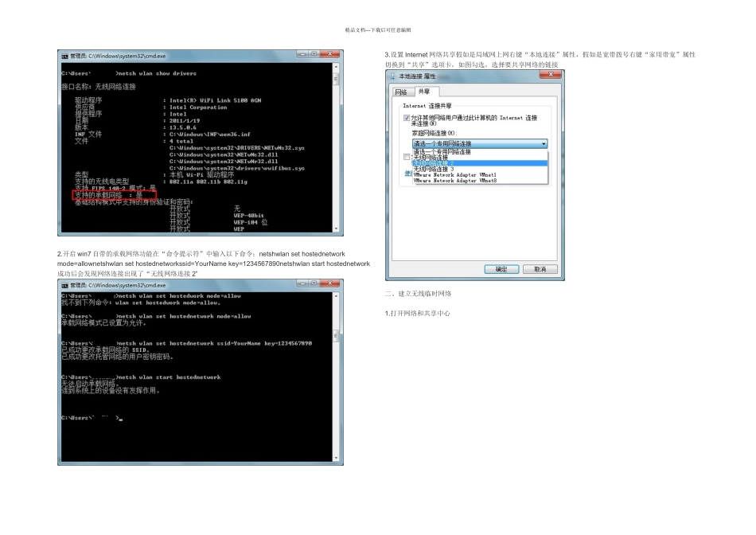Click '精品文档---下载后可任意编辑' page header
The width and height of the screenshot is (756, 535).
(x=378, y=30)
